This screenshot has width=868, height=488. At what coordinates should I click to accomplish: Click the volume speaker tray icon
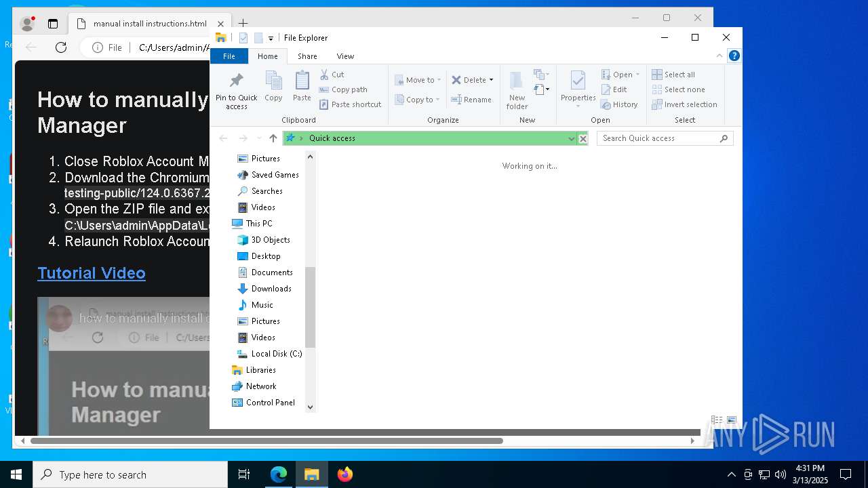pos(781,474)
